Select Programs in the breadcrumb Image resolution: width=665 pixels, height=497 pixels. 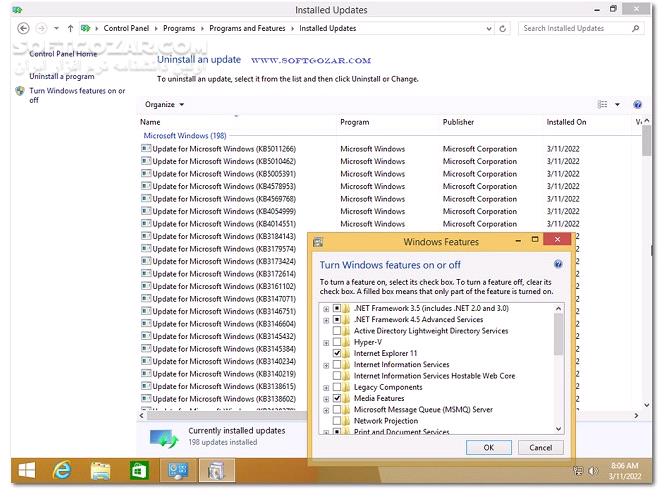[x=179, y=28]
